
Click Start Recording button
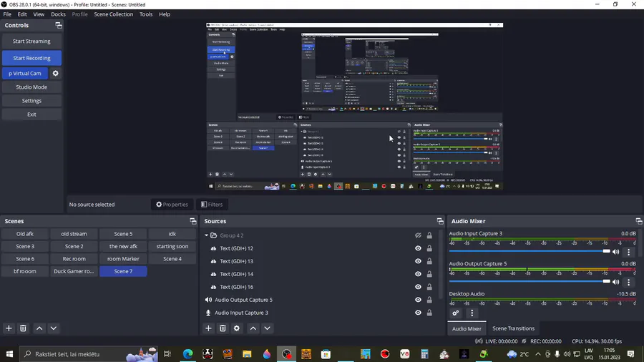pyautogui.click(x=31, y=58)
